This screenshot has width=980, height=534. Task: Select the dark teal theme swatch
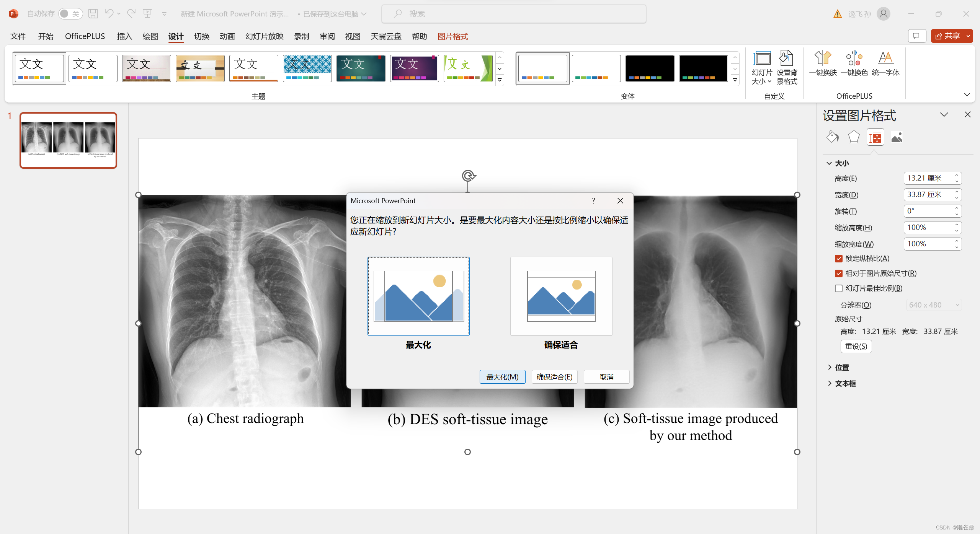[x=361, y=68]
